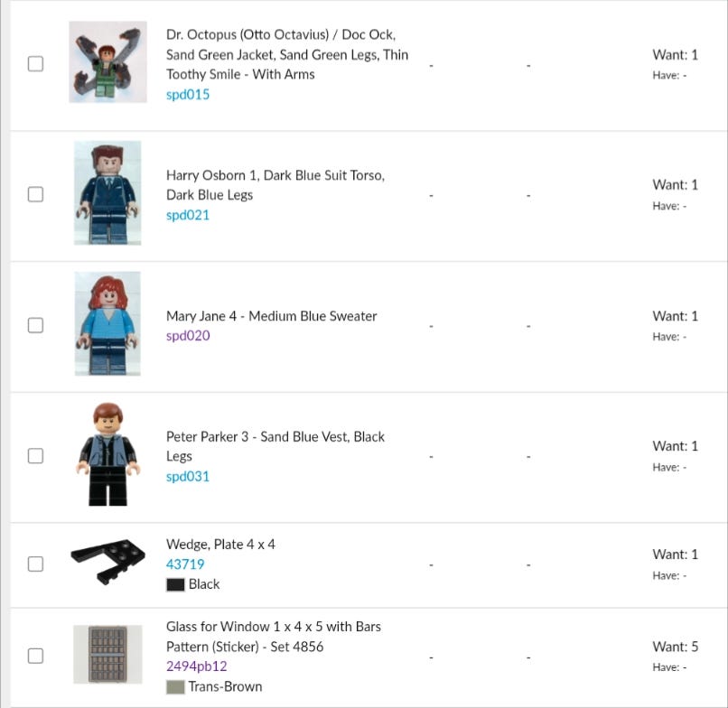728x708 pixels.
Task: Open the spd015 catalog link
Action: 188,94
